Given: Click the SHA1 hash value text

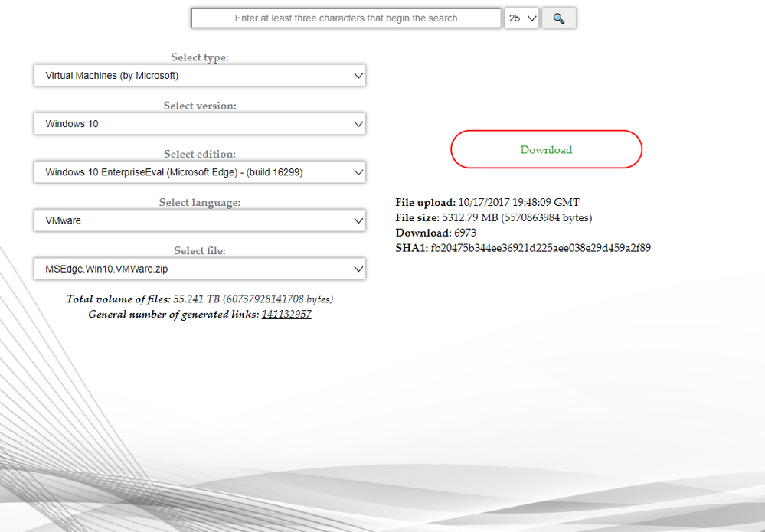Looking at the screenshot, I should click(x=541, y=248).
